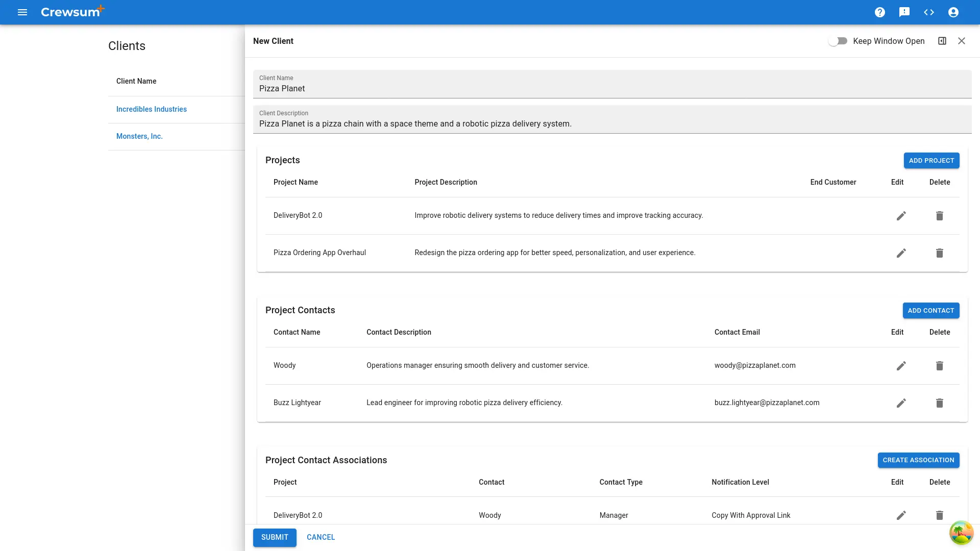Edit the DeliveryBot 2.0 Woody association
The width and height of the screenshot is (980, 551).
(x=901, y=515)
